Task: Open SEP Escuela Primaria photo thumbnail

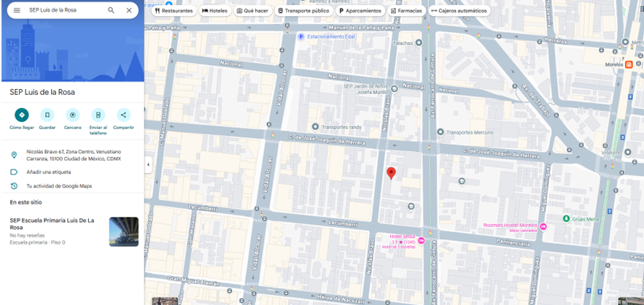Action: pyautogui.click(x=123, y=231)
